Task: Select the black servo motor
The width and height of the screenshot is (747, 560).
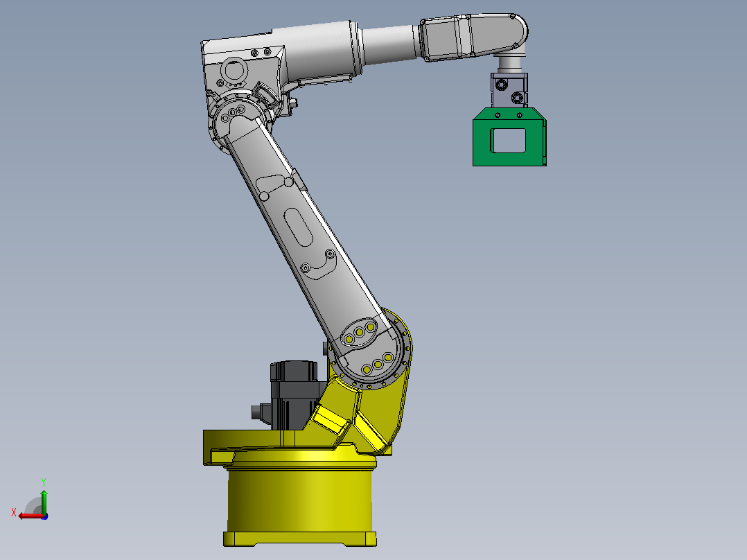Action: point(292,394)
